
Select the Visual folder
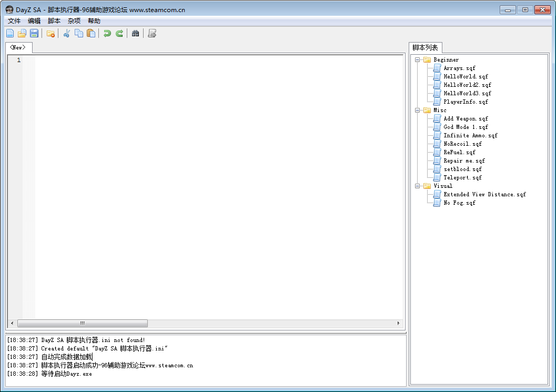pos(442,186)
